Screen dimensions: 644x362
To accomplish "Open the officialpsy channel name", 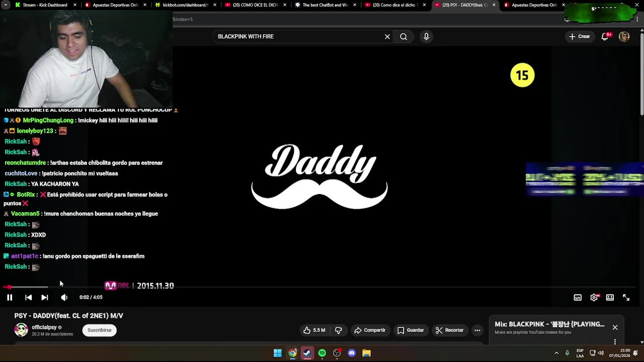I will click(x=44, y=327).
